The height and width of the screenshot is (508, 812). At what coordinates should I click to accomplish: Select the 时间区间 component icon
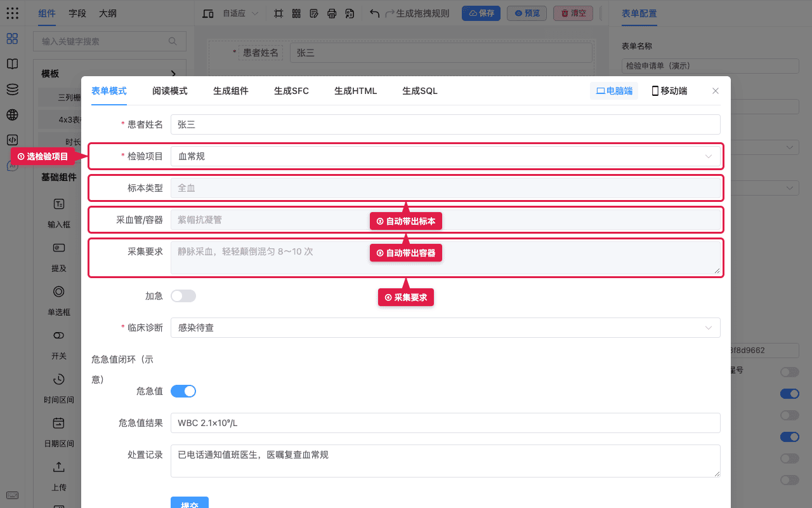coord(59,379)
